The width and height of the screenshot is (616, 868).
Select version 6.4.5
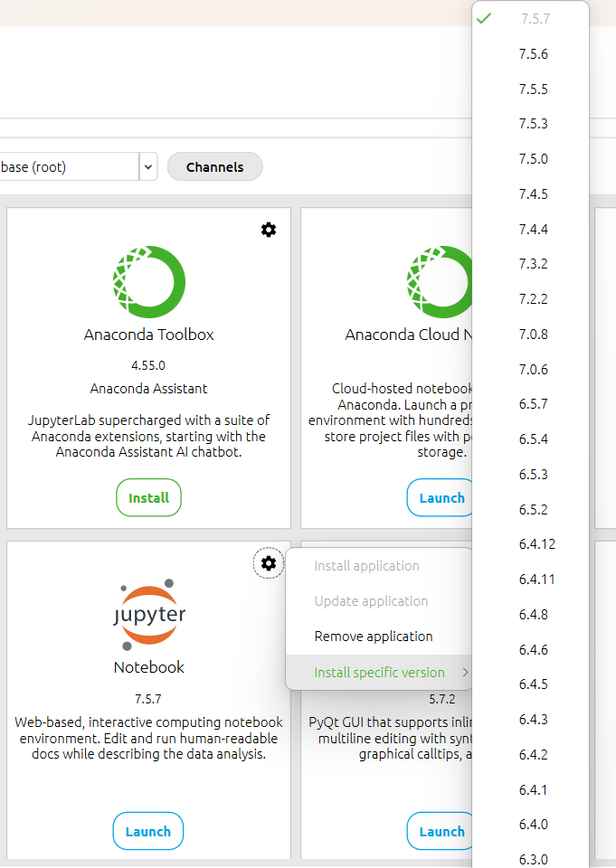click(530, 684)
